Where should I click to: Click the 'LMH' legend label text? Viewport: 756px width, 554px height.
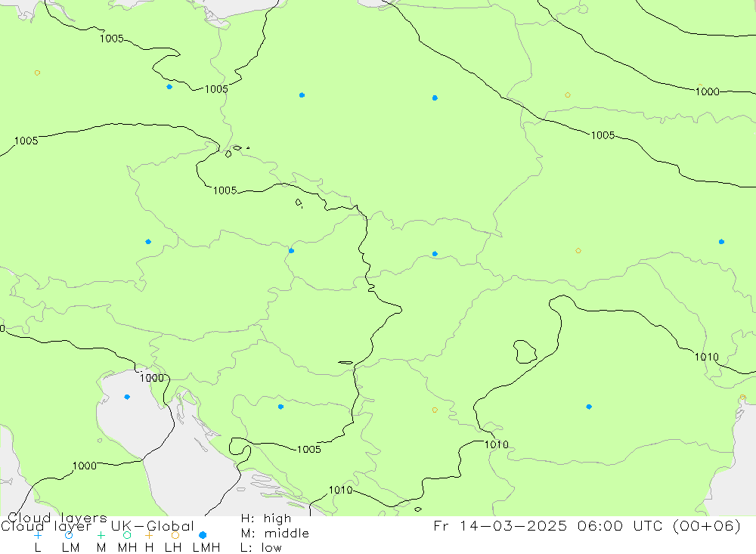click(x=206, y=548)
